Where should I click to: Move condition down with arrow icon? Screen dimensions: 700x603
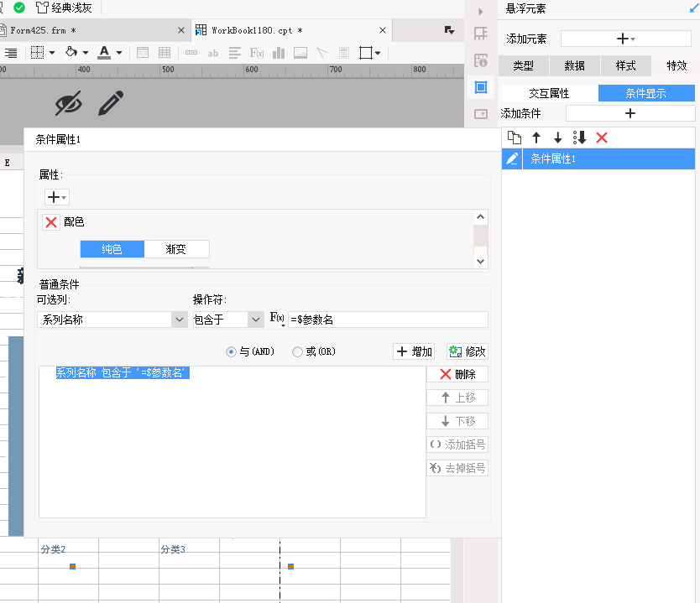click(557, 138)
